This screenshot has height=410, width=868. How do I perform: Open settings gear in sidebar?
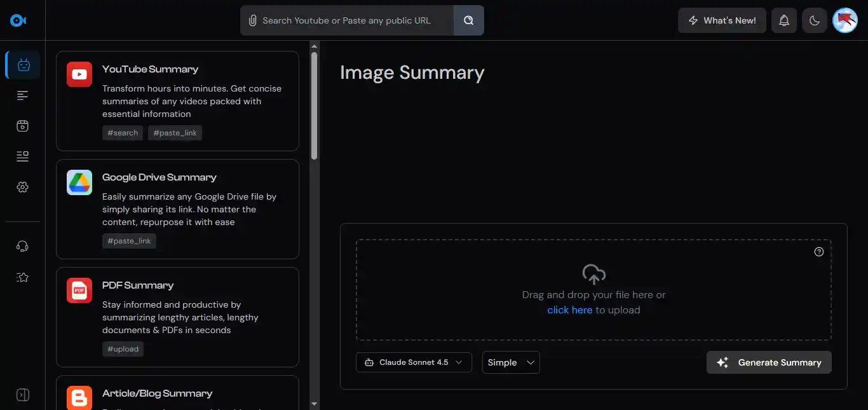[x=23, y=187]
